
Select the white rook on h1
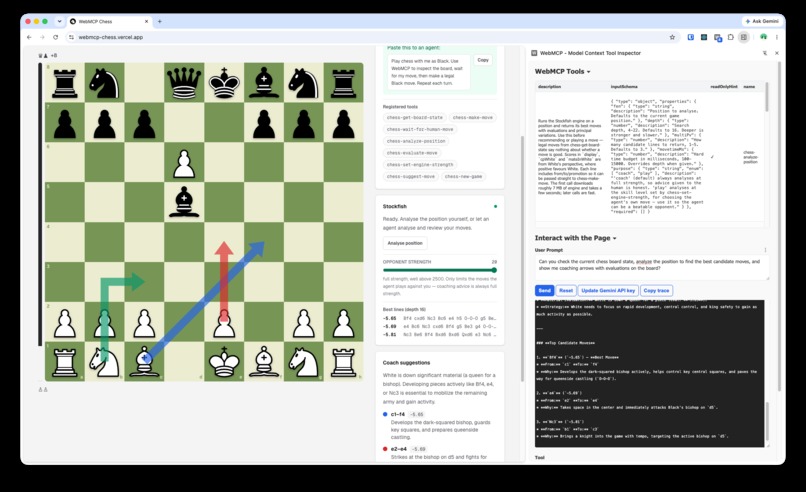tap(343, 361)
